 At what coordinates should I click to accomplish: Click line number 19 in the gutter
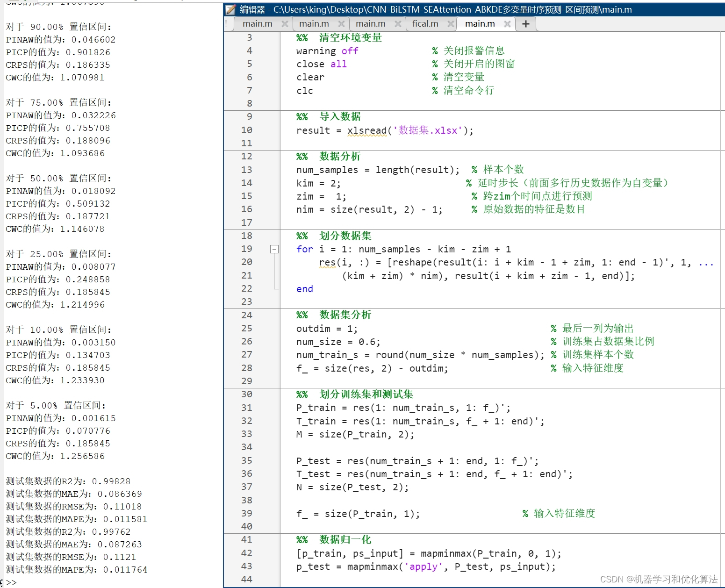247,249
